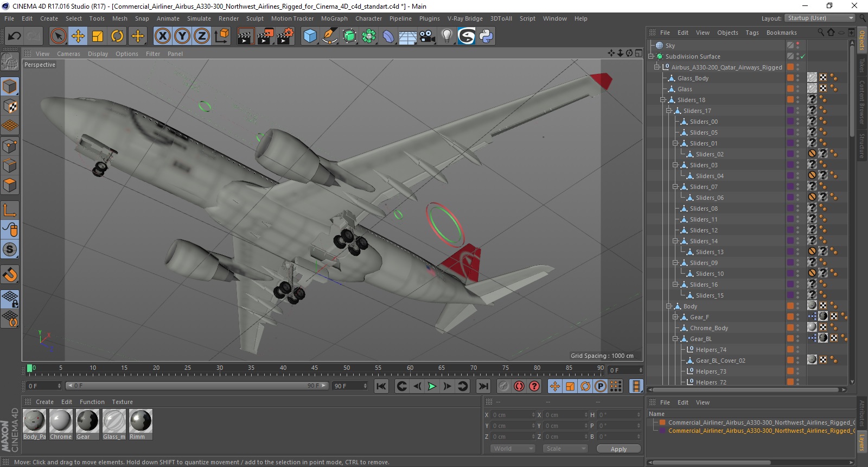Open the Bend deformer icon

[388, 36]
